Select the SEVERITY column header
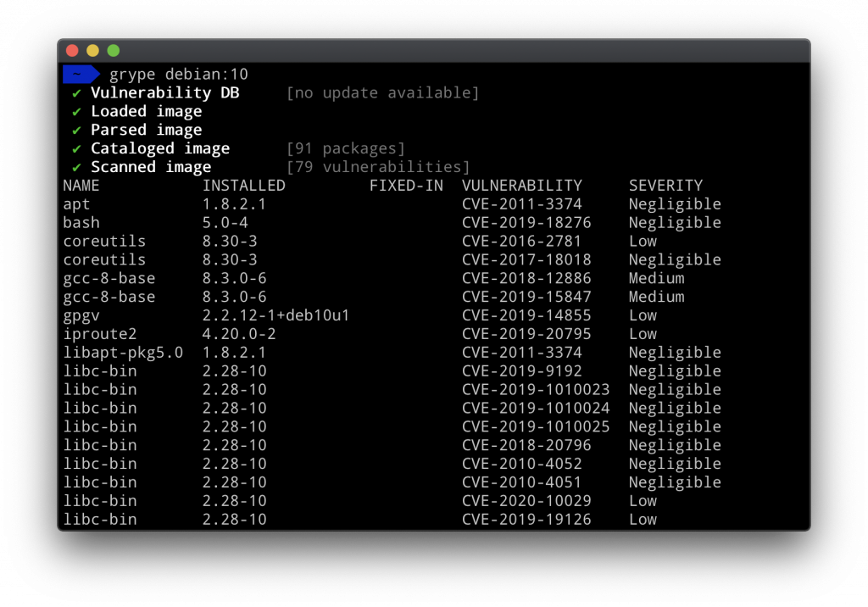The image size is (868, 607). coord(665,186)
